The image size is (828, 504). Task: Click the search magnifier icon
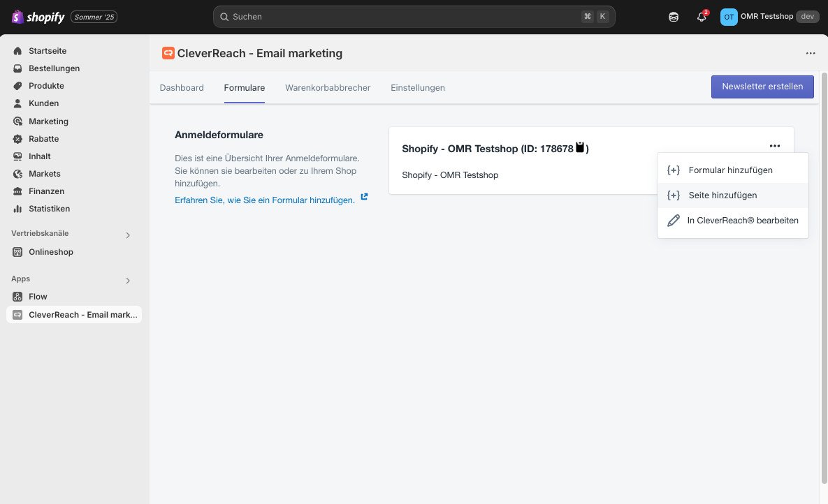pyautogui.click(x=224, y=17)
